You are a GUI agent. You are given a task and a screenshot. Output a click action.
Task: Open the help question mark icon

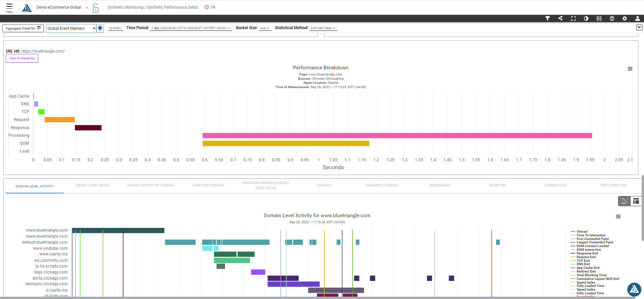(x=612, y=18)
